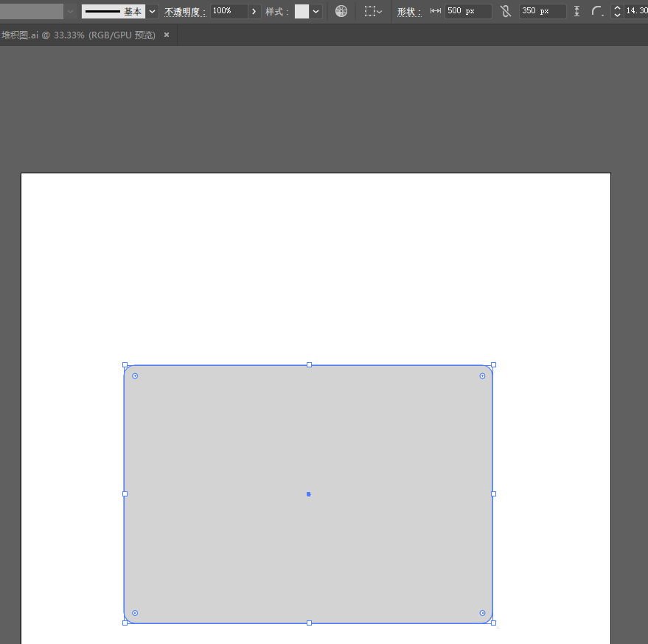Click the bottom-middle bounding box handle
The image size is (648, 644).
click(309, 623)
